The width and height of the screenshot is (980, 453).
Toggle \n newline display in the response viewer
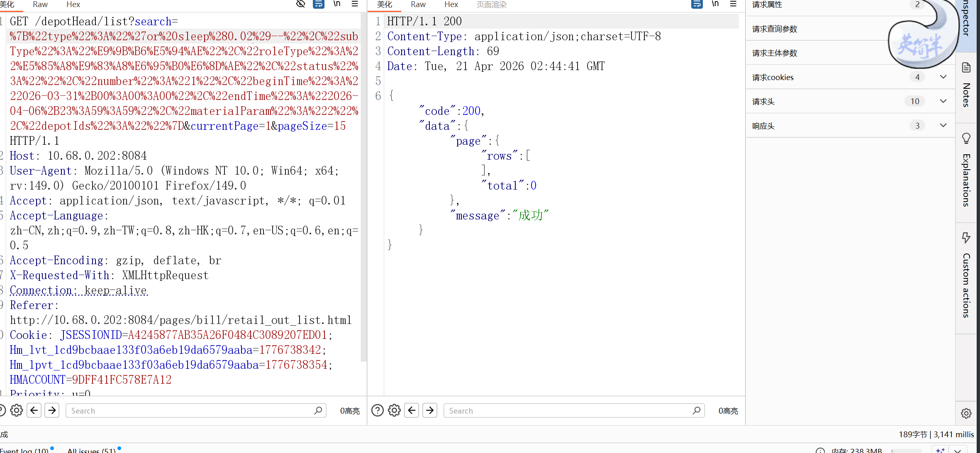point(715,4)
